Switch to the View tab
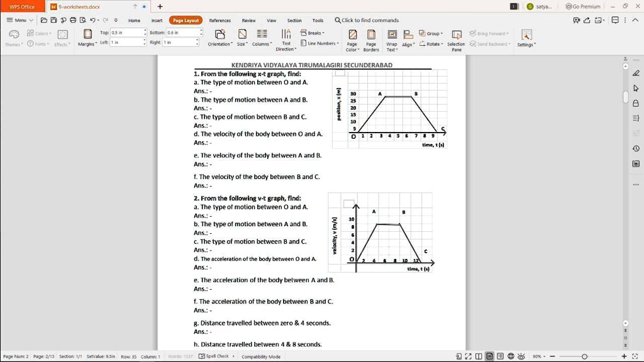 click(x=272, y=20)
